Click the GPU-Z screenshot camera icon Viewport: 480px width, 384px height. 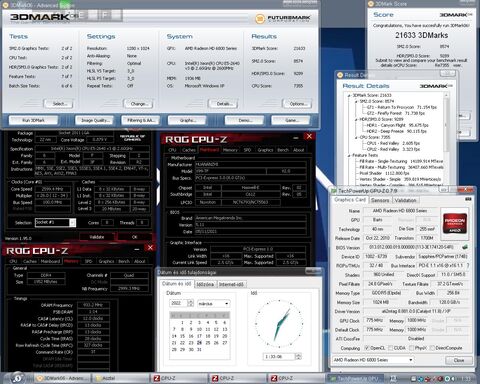point(468,199)
